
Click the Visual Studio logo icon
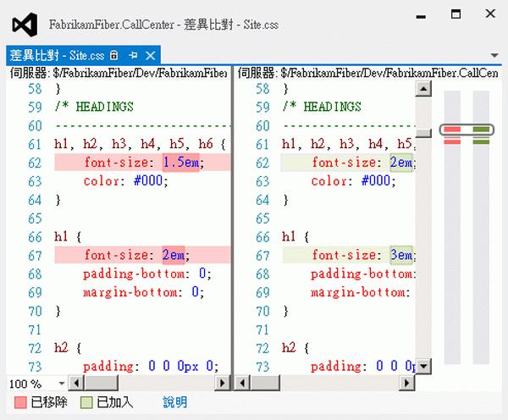click(x=25, y=25)
